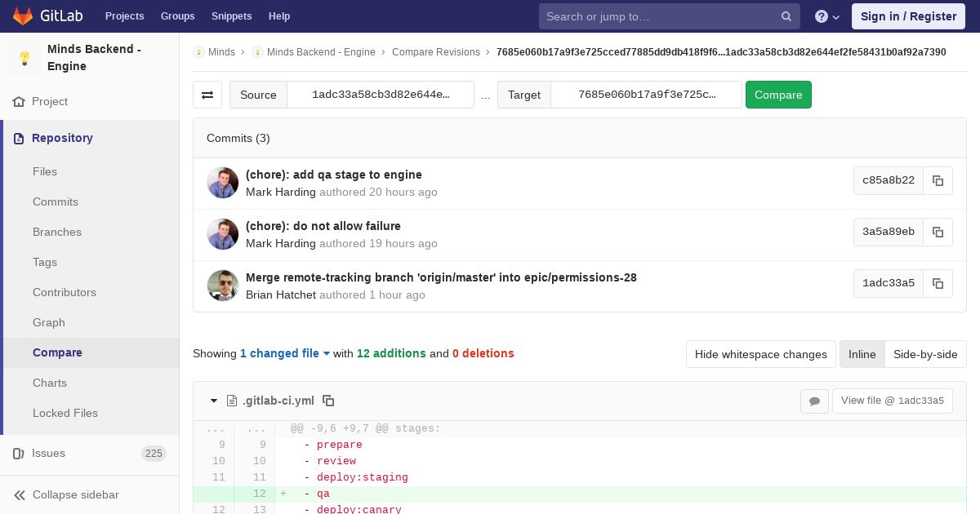Switch diff view to Side-by-side
This screenshot has width=980, height=514.
925,354
